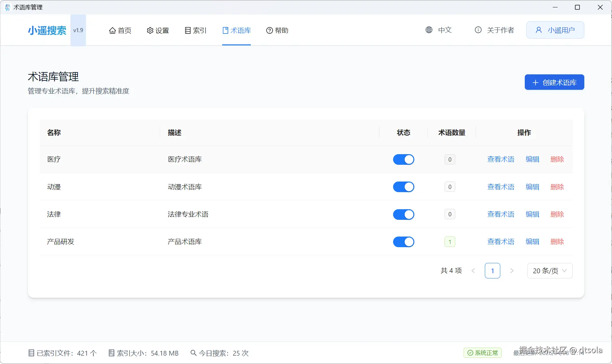The image size is (612, 364).
Task: Click the user avatar icon
Action: (539, 30)
